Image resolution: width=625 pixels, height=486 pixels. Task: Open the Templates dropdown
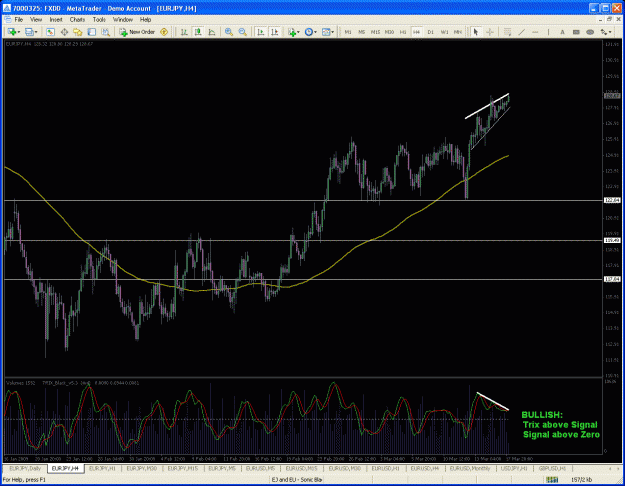[x=328, y=32]
